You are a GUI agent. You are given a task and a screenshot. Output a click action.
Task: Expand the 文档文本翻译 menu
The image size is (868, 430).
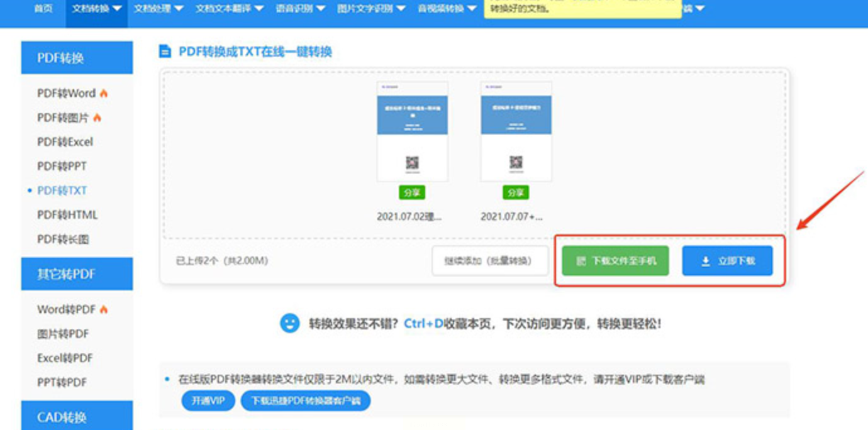coord(229,9)
